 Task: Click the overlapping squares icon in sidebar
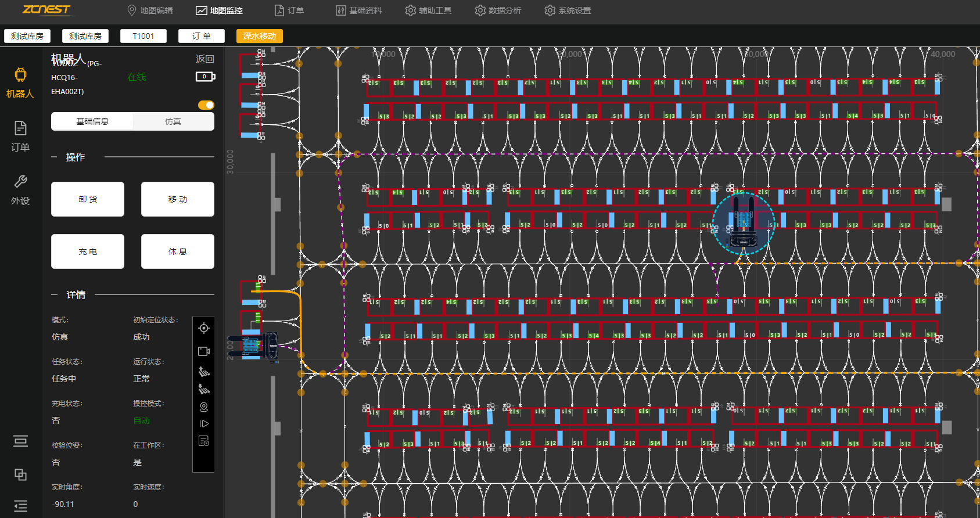pyautogui.click(x=20, y=474)
